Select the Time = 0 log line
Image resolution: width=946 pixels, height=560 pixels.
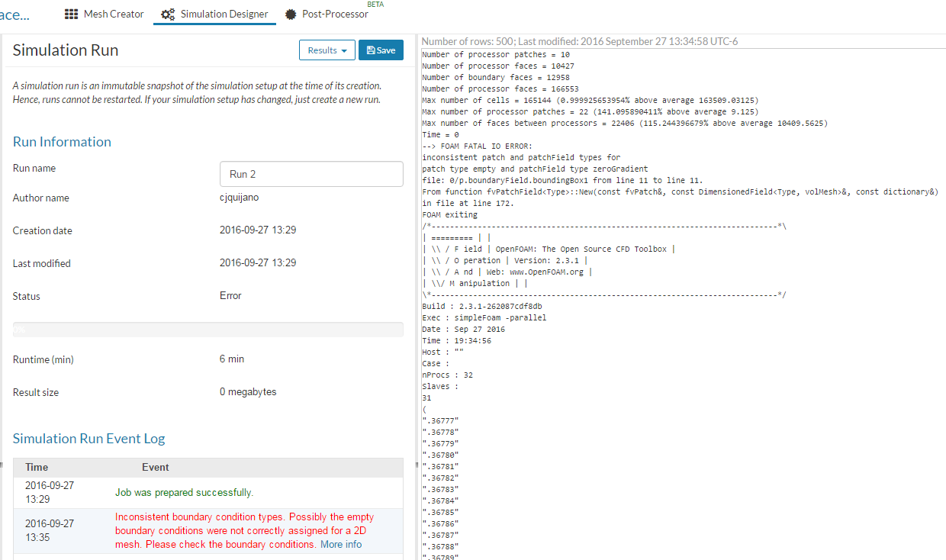[440, 134]
